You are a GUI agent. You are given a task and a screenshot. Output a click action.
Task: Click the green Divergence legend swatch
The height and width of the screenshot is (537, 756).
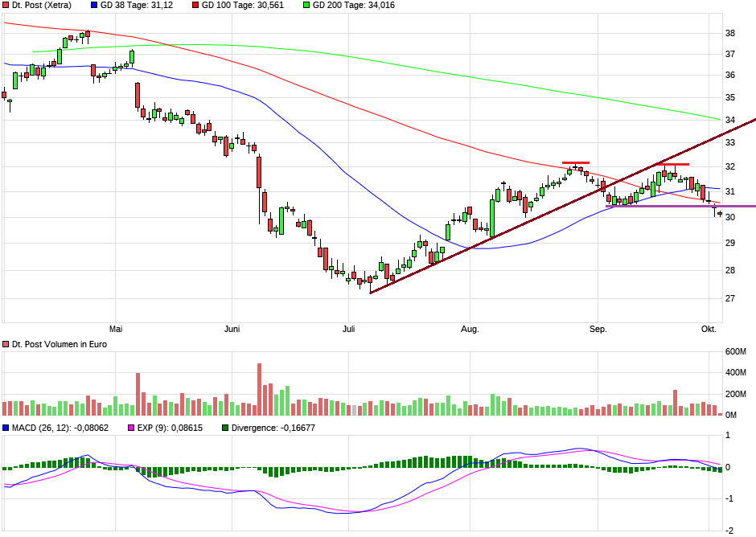point(225,428)
